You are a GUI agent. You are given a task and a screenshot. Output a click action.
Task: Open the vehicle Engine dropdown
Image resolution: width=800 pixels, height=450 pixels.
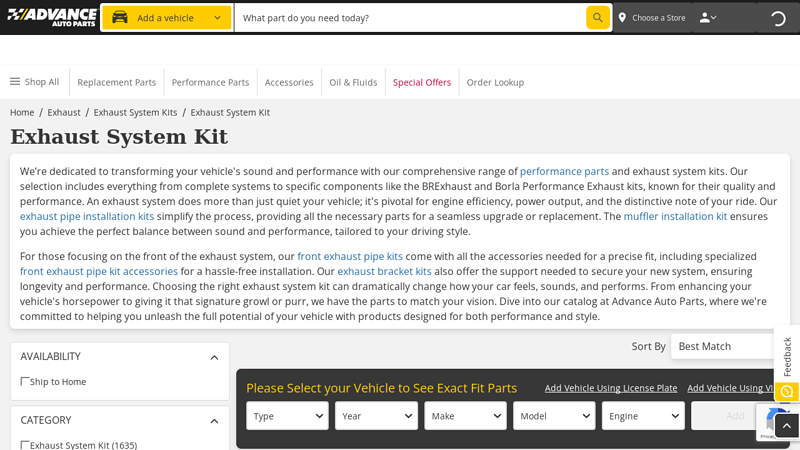(x=643, y=416)
